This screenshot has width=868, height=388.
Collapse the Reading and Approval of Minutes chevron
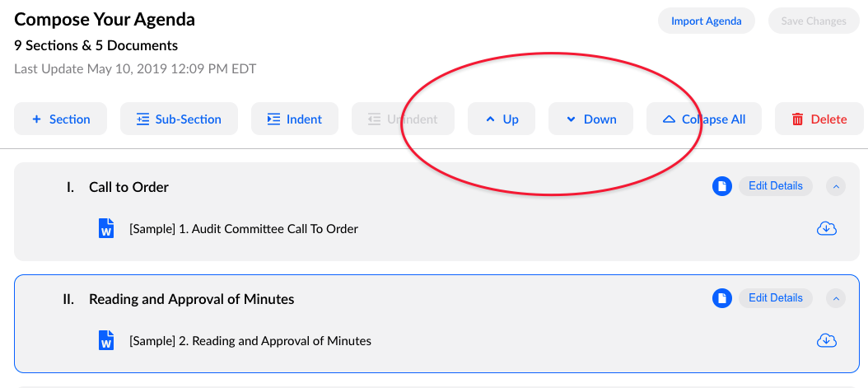[836, 298]
